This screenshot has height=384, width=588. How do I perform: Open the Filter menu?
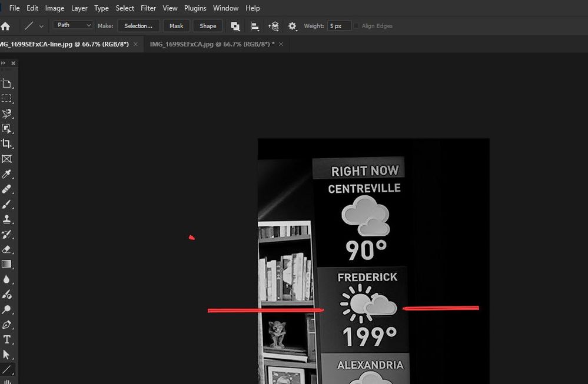(x=148, y=8)
